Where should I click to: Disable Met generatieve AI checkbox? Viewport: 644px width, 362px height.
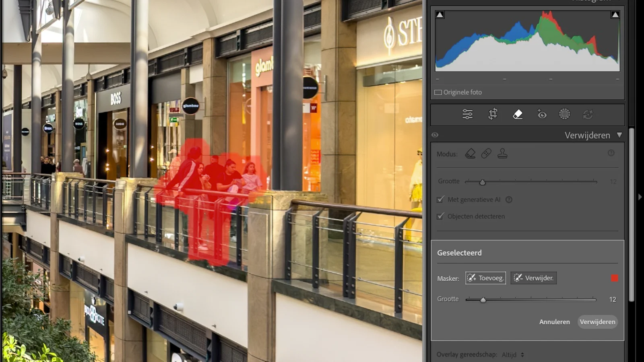pyautogui.click(x=440, y=200)
